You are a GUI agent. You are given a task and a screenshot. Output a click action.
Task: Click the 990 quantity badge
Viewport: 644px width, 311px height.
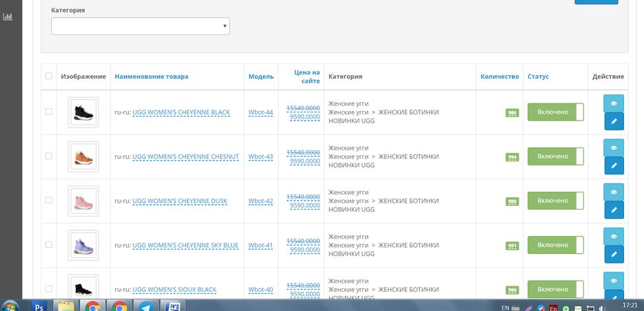click(512, 290)
